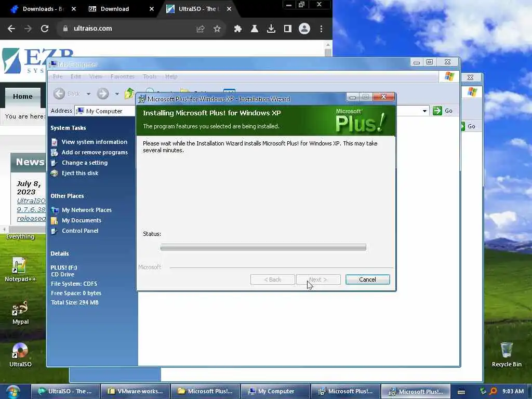The height and width of the screenshot is (399, 532).
Task: Open View system information task
Action: pyautogui.click(x=95, y=142)
